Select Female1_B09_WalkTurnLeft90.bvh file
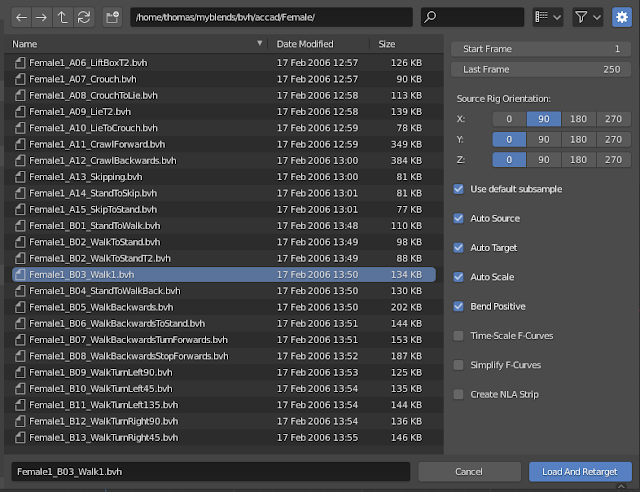 pos(224,373)
